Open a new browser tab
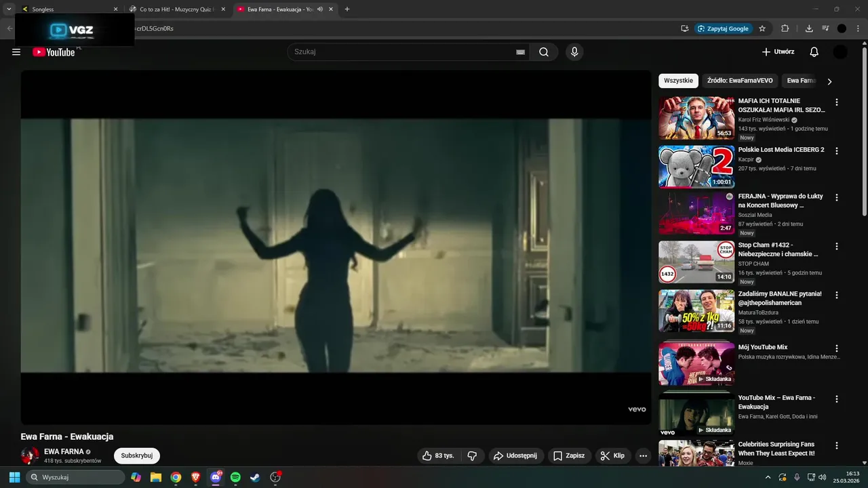This screenshot has height=488, width=868. coord(347,9)
